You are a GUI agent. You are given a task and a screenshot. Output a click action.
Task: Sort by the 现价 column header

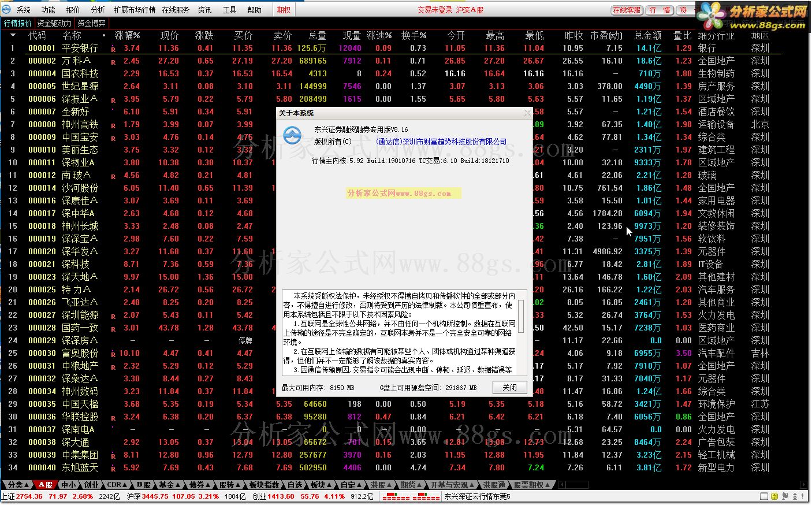click(x=169, y=35)
